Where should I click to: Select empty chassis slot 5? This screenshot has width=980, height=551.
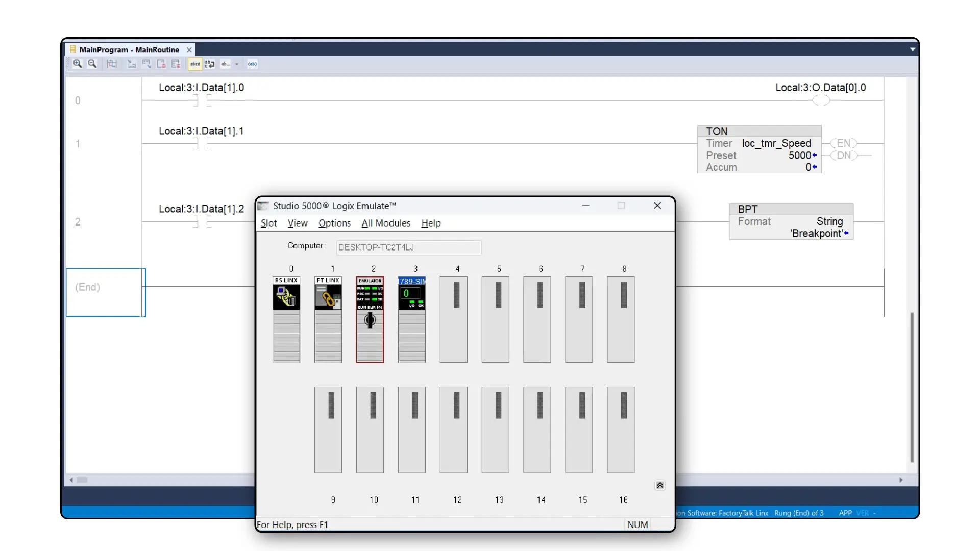496,319
